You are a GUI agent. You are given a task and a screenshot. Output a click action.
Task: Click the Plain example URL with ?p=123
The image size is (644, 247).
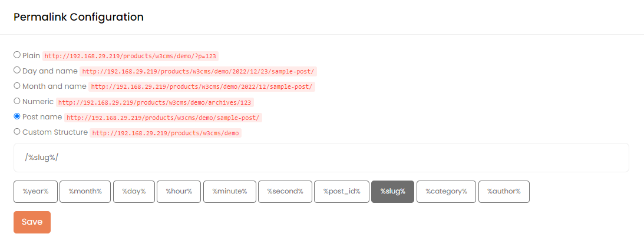[x=131, y=56]
